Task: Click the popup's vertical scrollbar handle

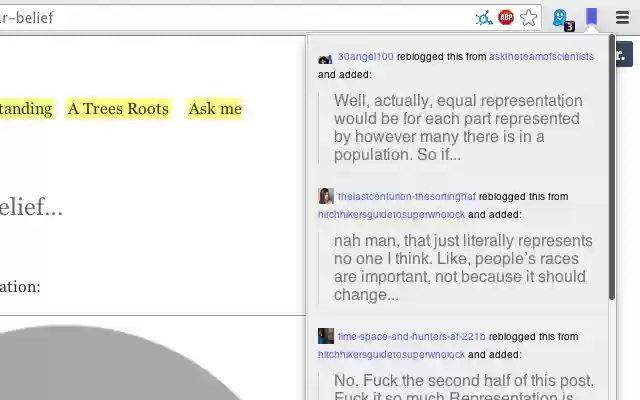Action: [611, 167]
